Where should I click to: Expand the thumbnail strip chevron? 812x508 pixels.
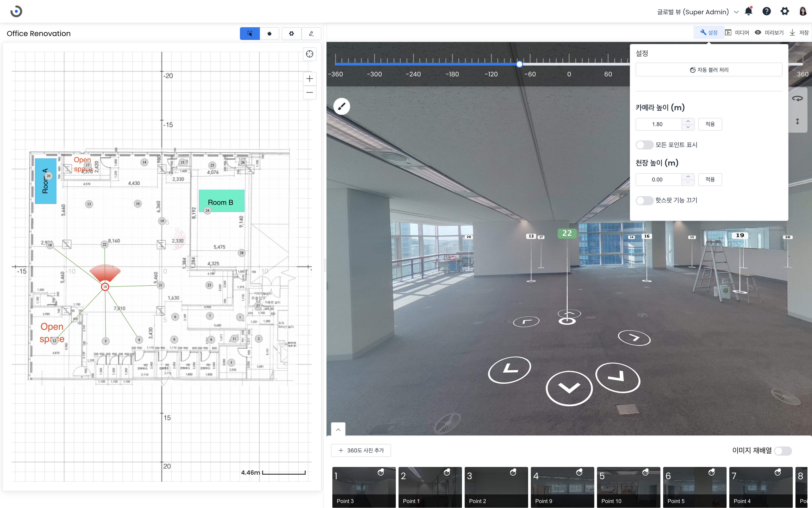click(x=338, y=429)
